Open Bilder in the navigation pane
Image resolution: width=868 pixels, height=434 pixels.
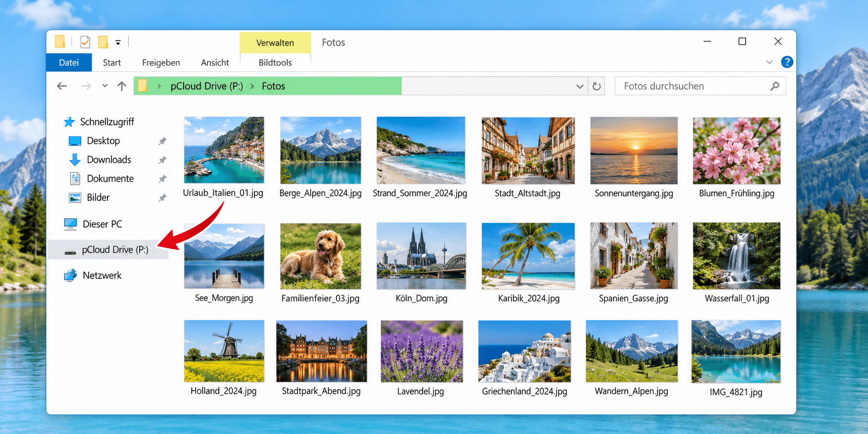[x=98, y=198]
